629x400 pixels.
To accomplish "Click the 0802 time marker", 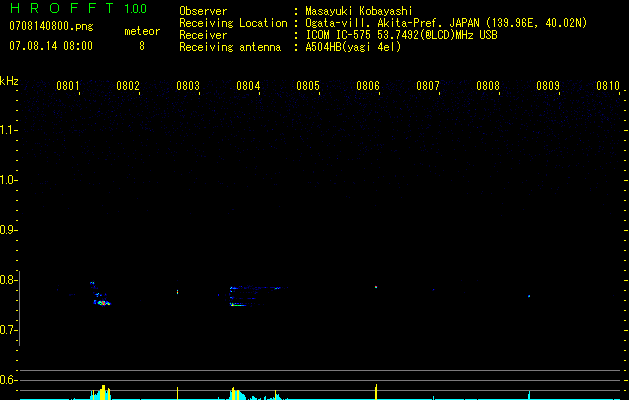I will coord(128,85).
